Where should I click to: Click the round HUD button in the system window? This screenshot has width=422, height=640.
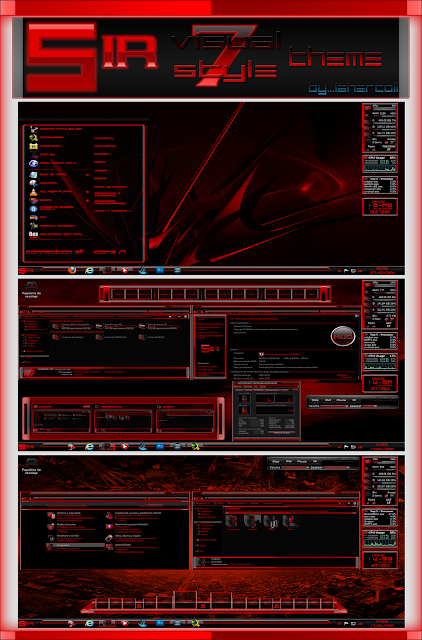click(343, 337)
